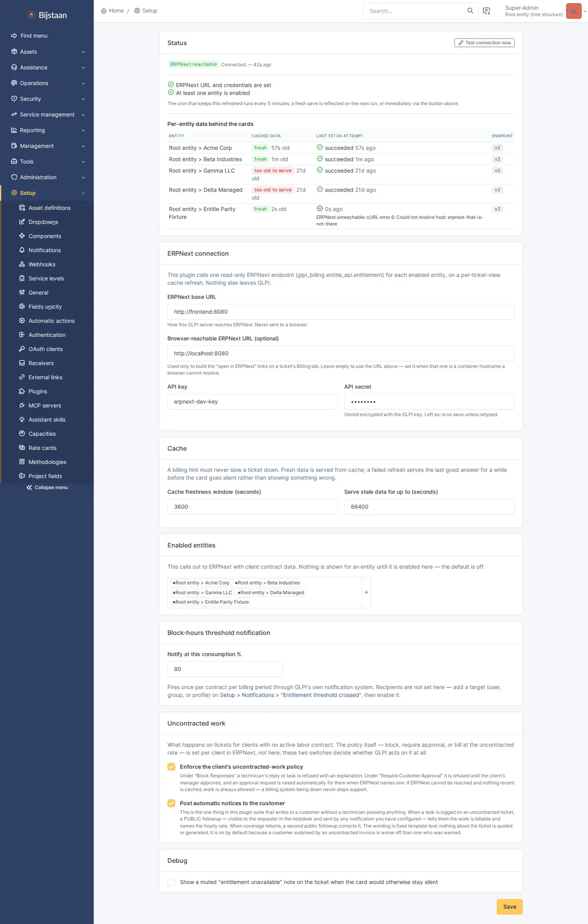Viewport: 588px width, 924px height.
Task: Click the Notify at this consumption % field
Action: 225,669
